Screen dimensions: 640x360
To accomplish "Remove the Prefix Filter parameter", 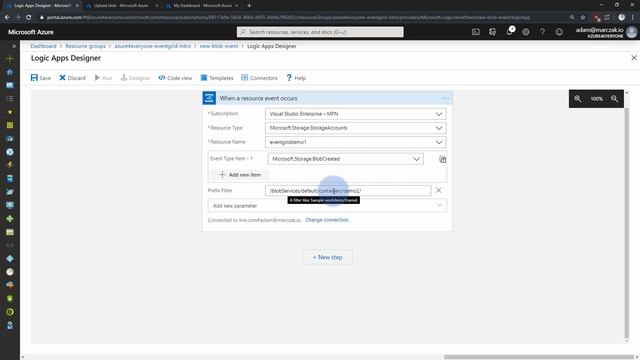I will [x=438, y=190].
